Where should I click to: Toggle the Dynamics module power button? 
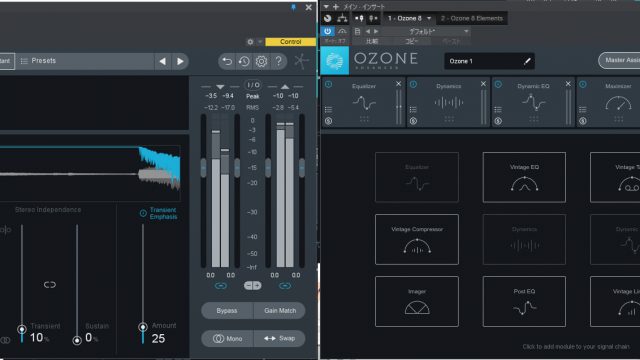point(413,84)
